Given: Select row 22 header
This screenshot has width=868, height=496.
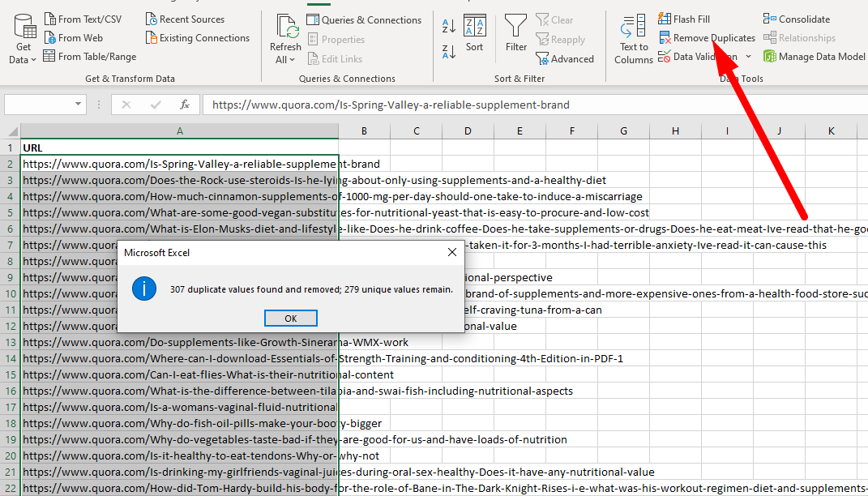Looking at the screenshot, I should (x=10, y=488).
